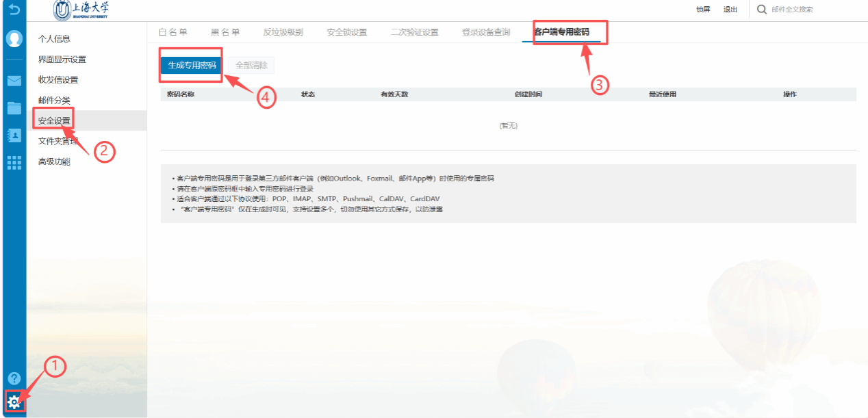Viewport: 868px width, 418px height.
Task: Switch to the 白名单 tab
Action: [173, 32]
